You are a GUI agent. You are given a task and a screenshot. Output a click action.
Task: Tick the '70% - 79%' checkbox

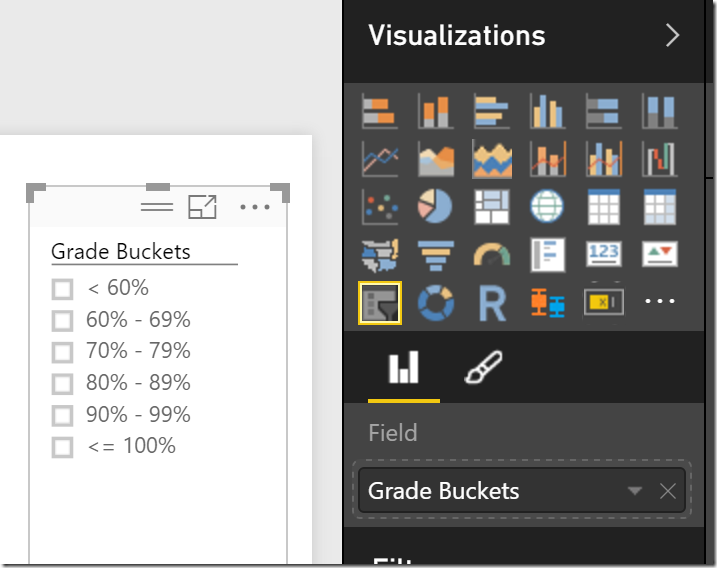(x=63, y=352)
